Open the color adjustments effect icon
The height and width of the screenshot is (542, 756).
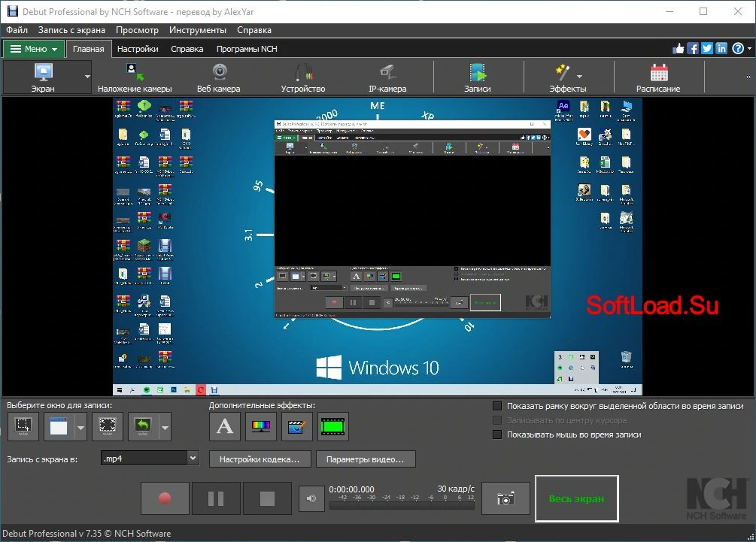tap(261, 426)
